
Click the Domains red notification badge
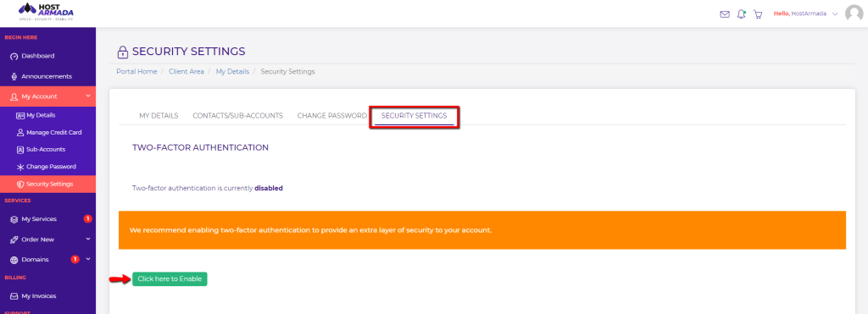click(75, 259)
